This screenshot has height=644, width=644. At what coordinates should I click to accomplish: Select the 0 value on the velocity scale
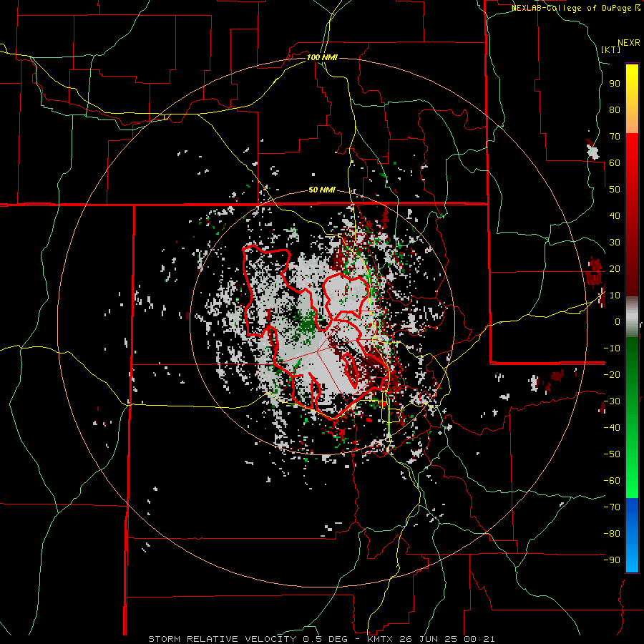click(x=618, y=321)
